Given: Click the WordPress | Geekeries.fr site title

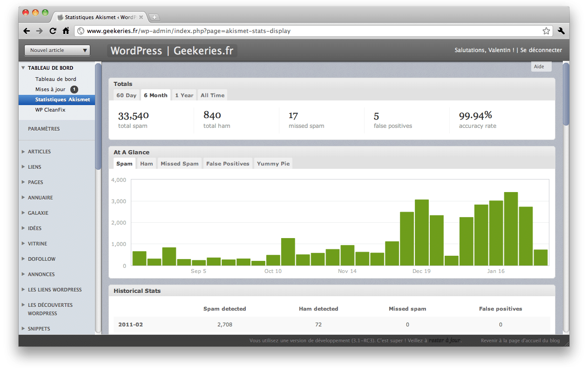Looking at the screenshot, I should tap(172, 51).
